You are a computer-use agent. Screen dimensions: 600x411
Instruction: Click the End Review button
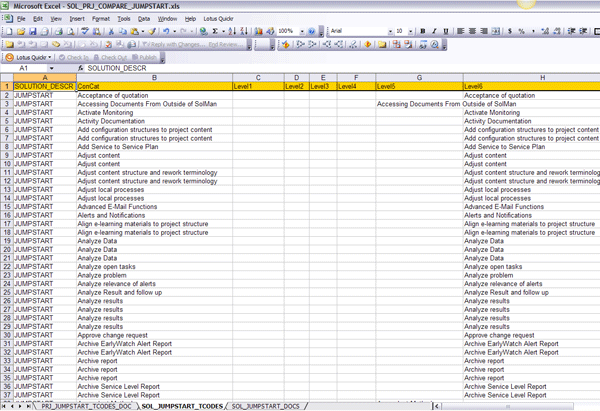click(x=226, y=45)
